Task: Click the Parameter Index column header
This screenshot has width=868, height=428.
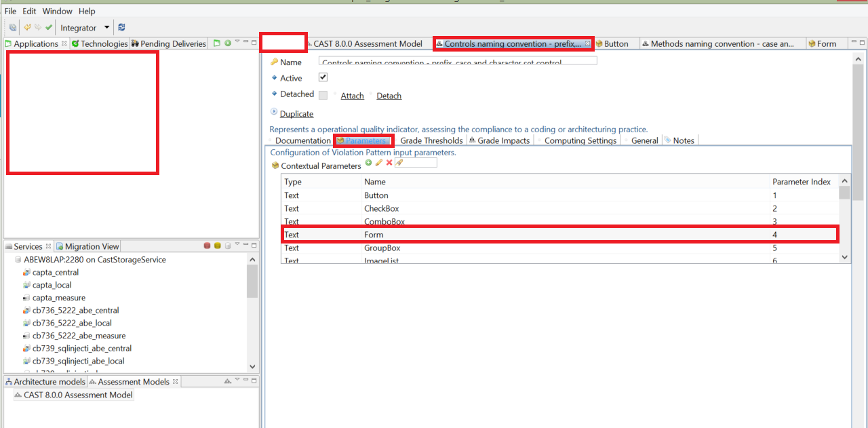Action: (802, 182)
